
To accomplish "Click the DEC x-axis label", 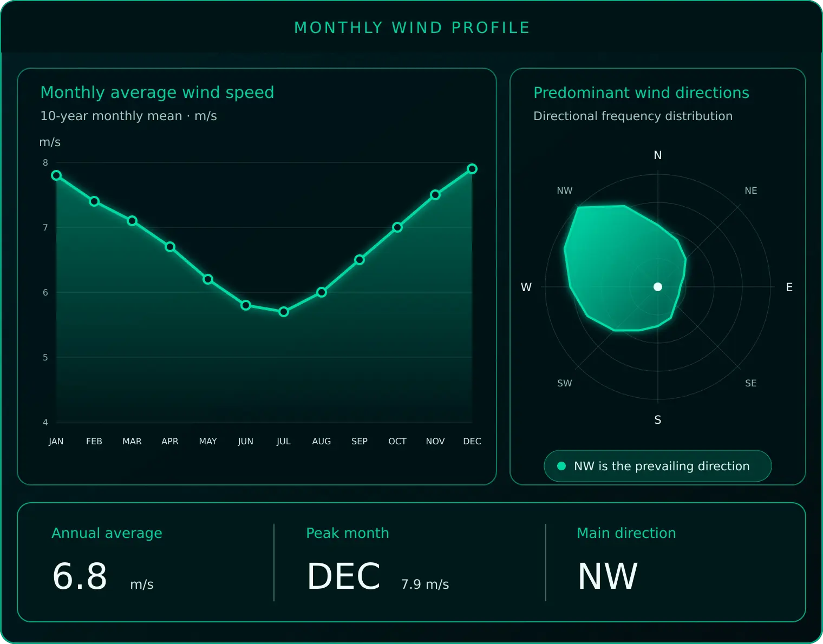I will [x=472, y=441].
